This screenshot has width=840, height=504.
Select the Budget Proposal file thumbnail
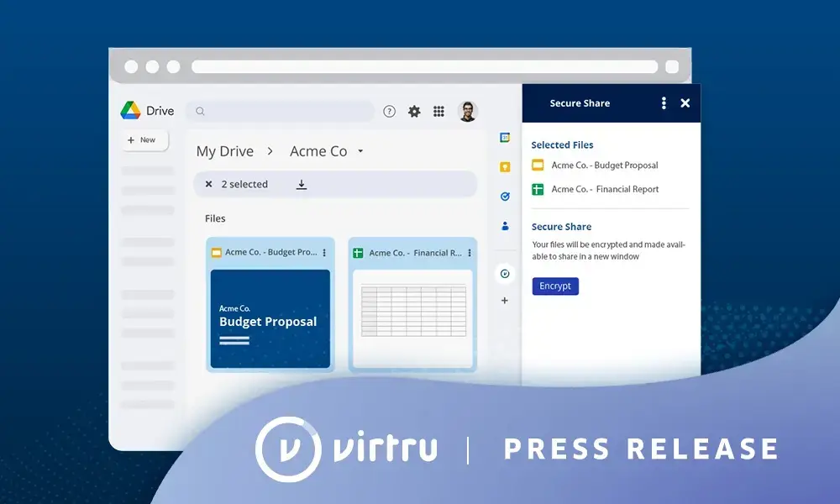click(x=270, y=318)
